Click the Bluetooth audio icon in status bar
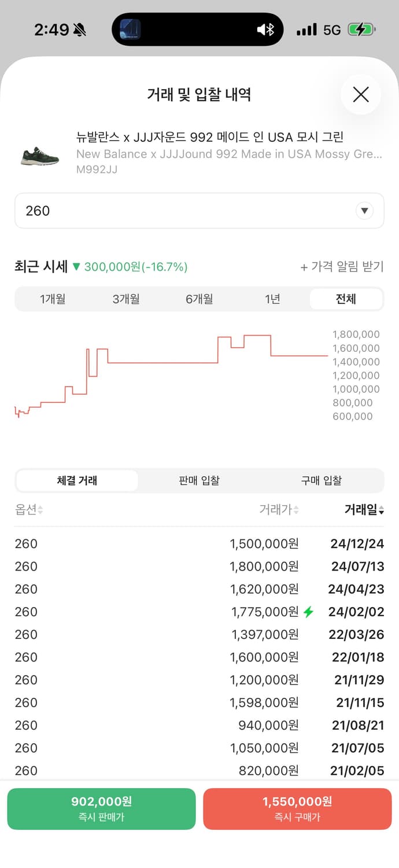The width and height of the screenshot is (399, 868). point(265,28)
